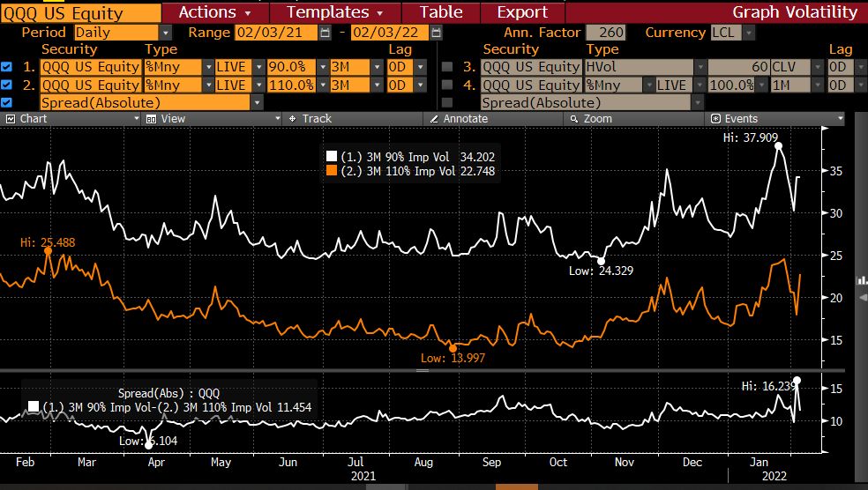This screenshot has width=868, height=490.
Task: Open the View toolbar option
Action: 166,118
